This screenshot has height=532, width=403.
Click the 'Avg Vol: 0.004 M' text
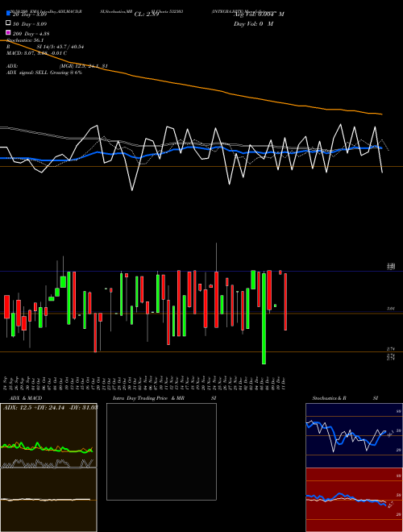point(259,15)
